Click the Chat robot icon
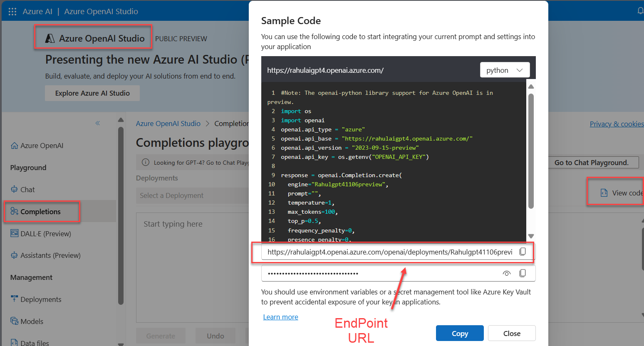 pyautogui.click(x=14, y=189)
